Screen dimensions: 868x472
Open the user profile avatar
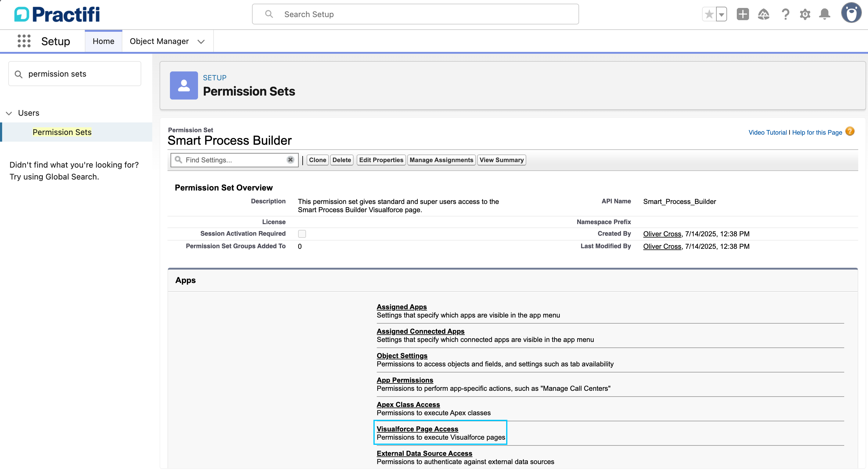click(x=851, y=13)
